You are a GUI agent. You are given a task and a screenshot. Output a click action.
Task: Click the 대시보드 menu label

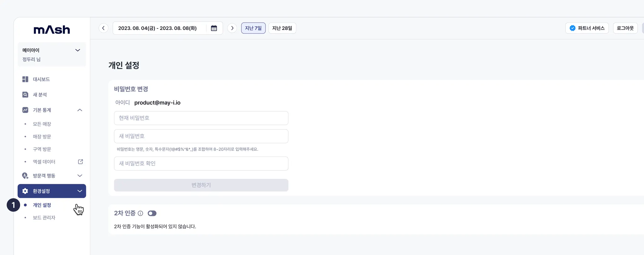pyautogui.click(x=42, y=79)
